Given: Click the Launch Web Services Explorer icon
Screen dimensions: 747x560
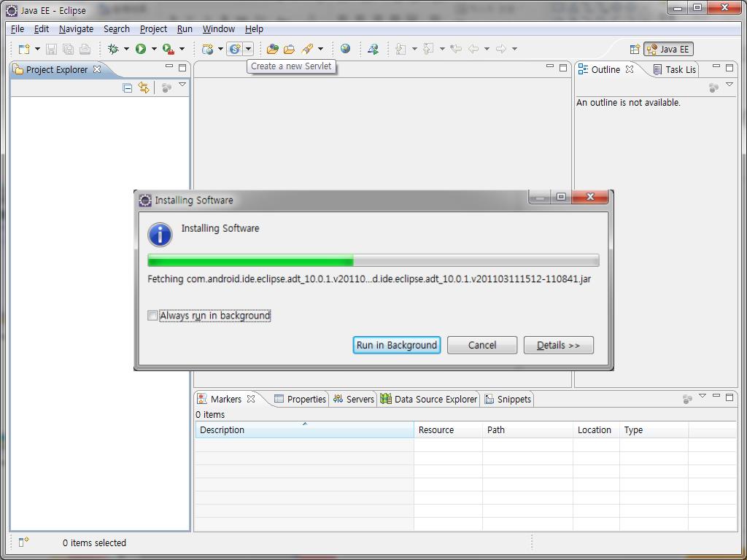Looking at the screenshot, I should tap(373, 49).
